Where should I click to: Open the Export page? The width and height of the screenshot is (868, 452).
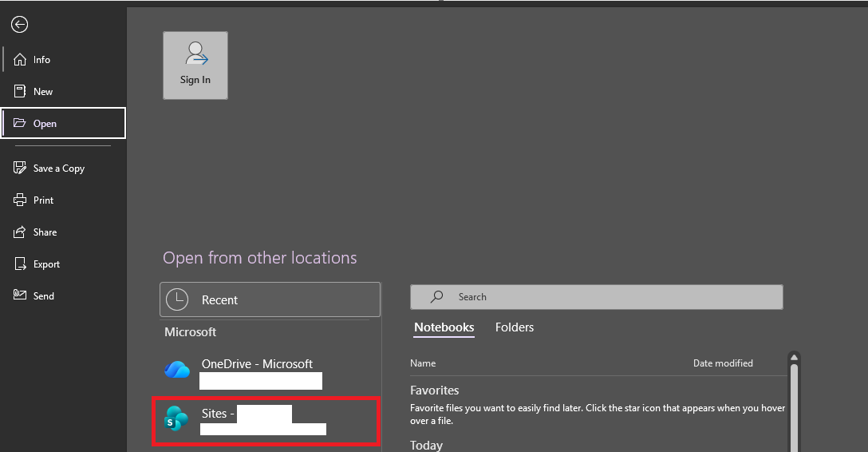63,264
